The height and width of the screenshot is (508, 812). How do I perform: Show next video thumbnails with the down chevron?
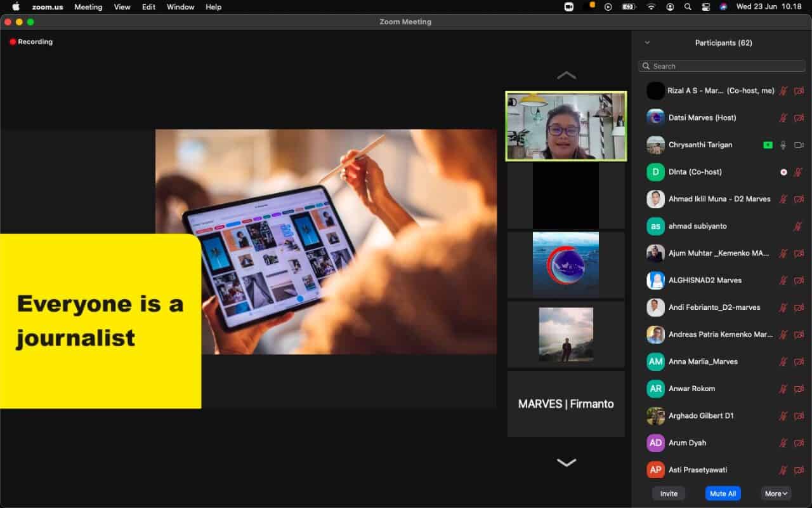click(x=566, y=462)
